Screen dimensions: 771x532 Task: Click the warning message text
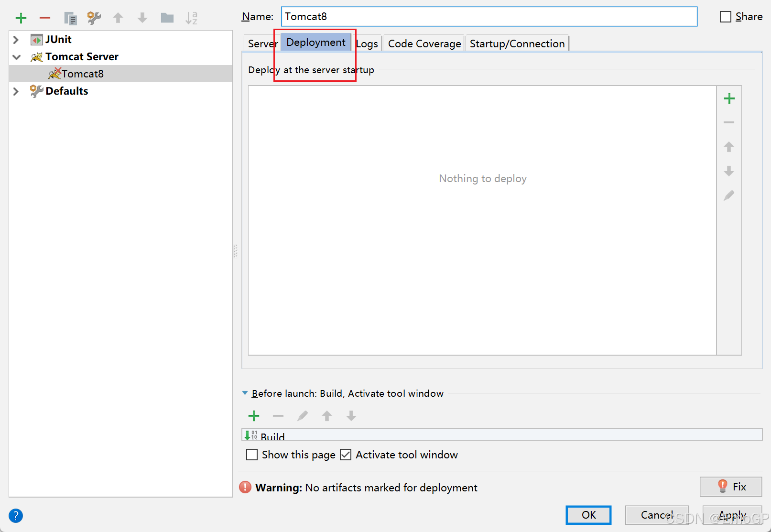click(x=366, y=488)
